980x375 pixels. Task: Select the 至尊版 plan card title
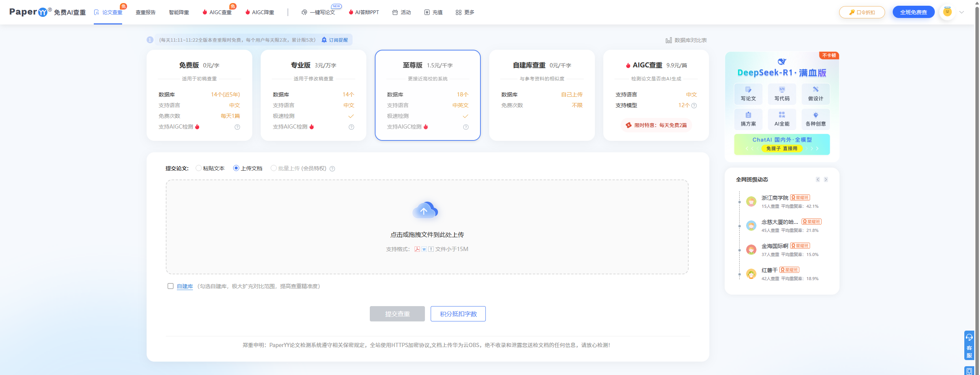[412, 65]
